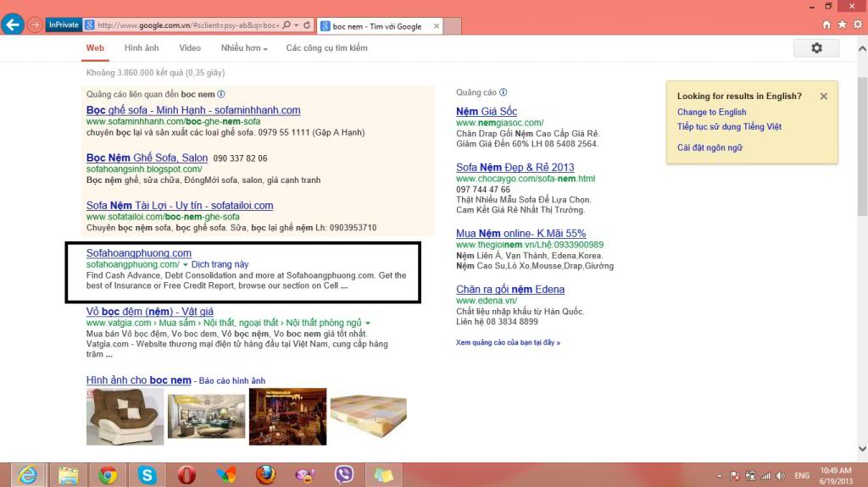Click 'Xem quảng cáo của bạn tại đây' link
The image size is (868, 487).
(509, 342)
